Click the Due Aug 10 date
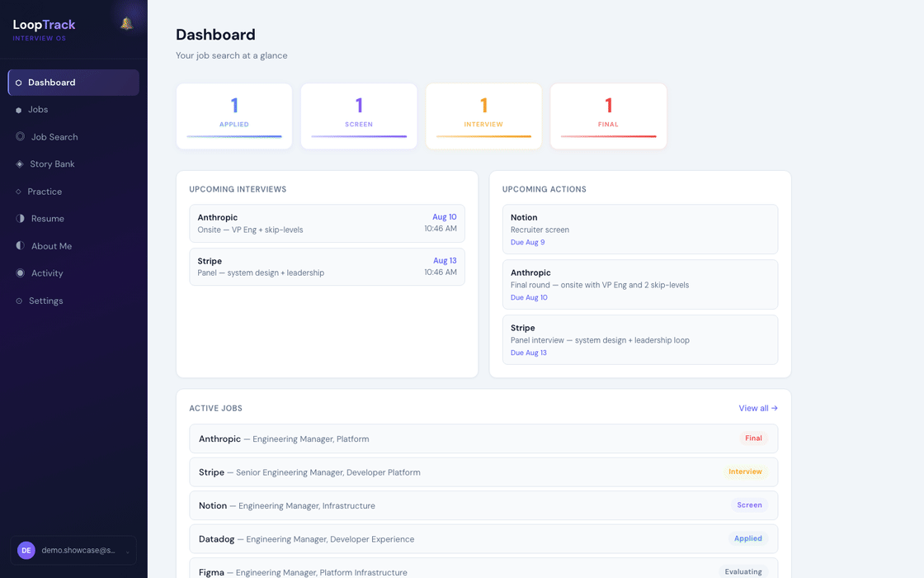924x578 pixels. [529, 298]
